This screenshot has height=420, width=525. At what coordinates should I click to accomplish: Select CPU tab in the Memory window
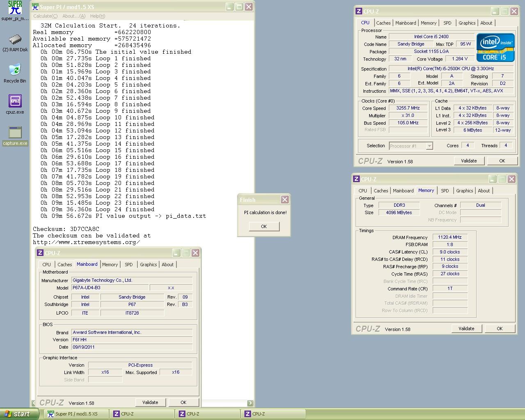[x=363, y=191]
